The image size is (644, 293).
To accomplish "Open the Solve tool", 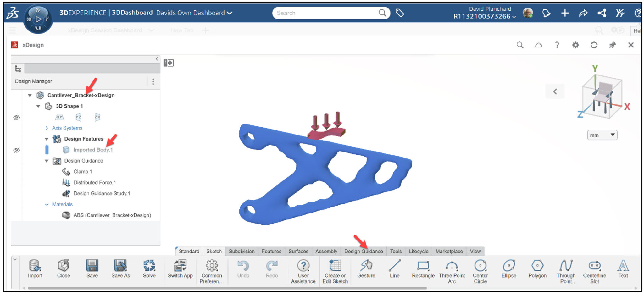I will coord(149,269).
